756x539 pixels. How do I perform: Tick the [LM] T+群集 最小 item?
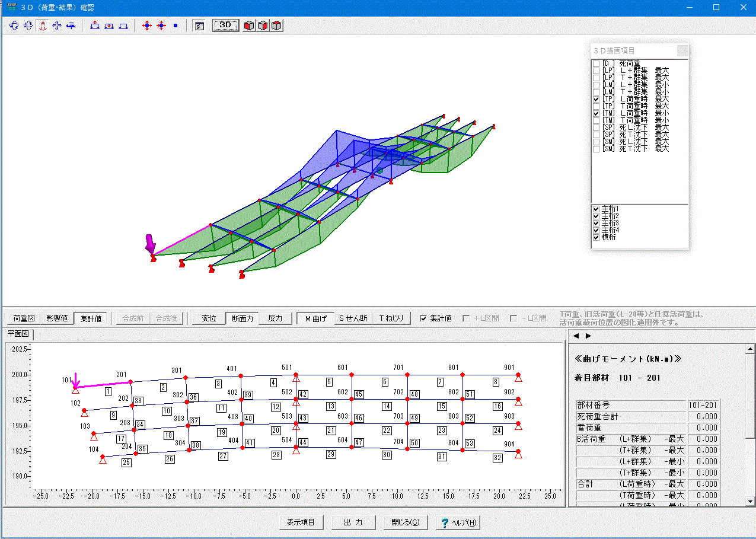coord(596,92)
